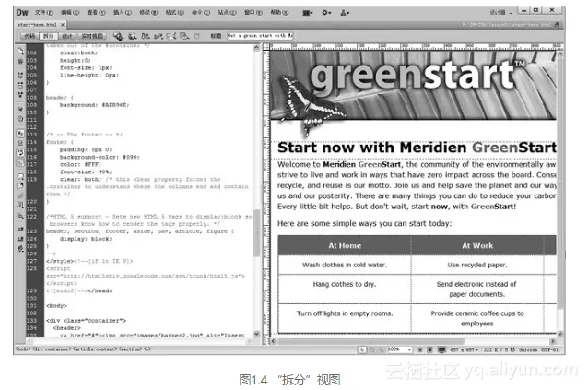The image size is (588, 390).
Task: Choose the Hand tool in status bar
Action: point(371,349)
